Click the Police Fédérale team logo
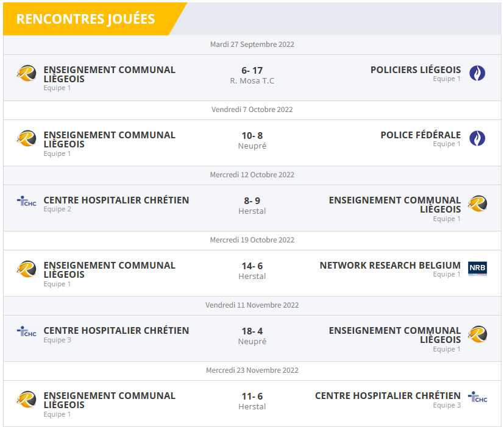Viewport: 504px width, 427px height. click(x=477, y=139)
